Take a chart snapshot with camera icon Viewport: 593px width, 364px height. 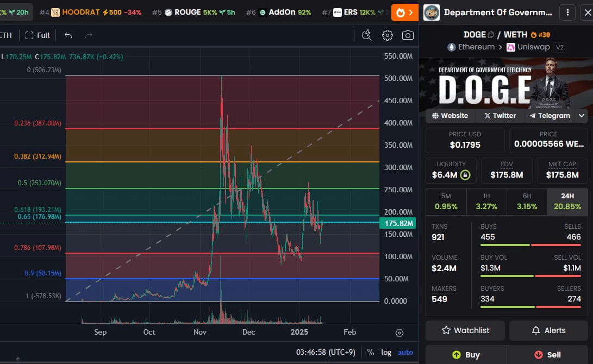coord(408,35)
